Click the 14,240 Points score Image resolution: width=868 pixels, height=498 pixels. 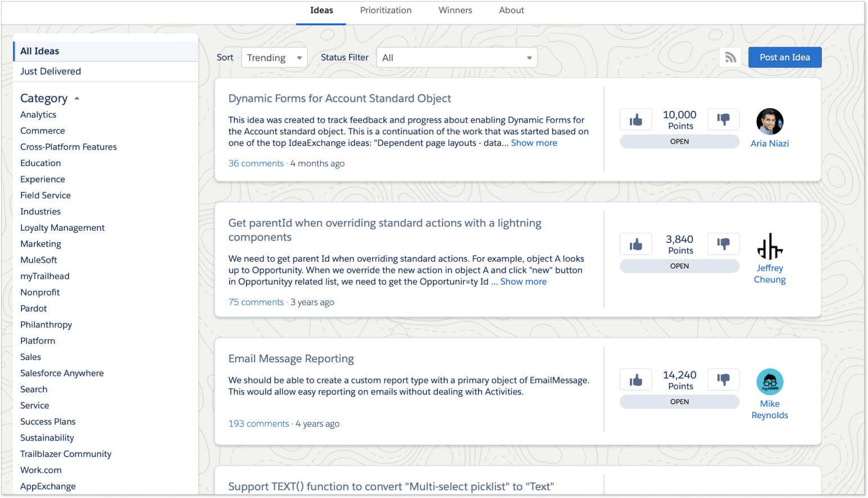(679, 380)
